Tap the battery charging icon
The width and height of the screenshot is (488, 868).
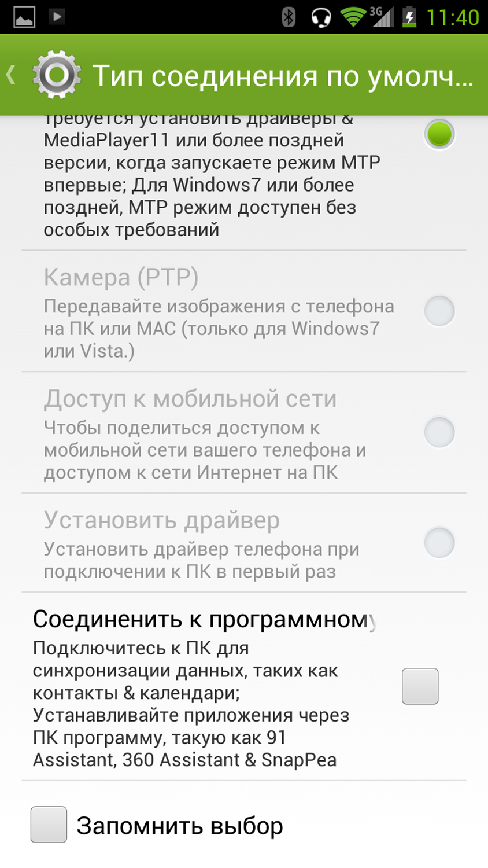tap(409, 17)
